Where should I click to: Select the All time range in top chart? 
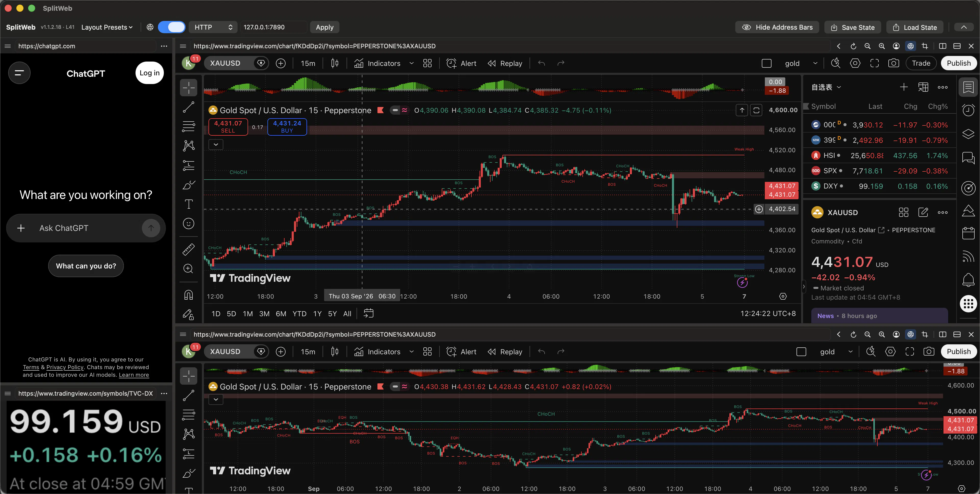tap(347, 314)
